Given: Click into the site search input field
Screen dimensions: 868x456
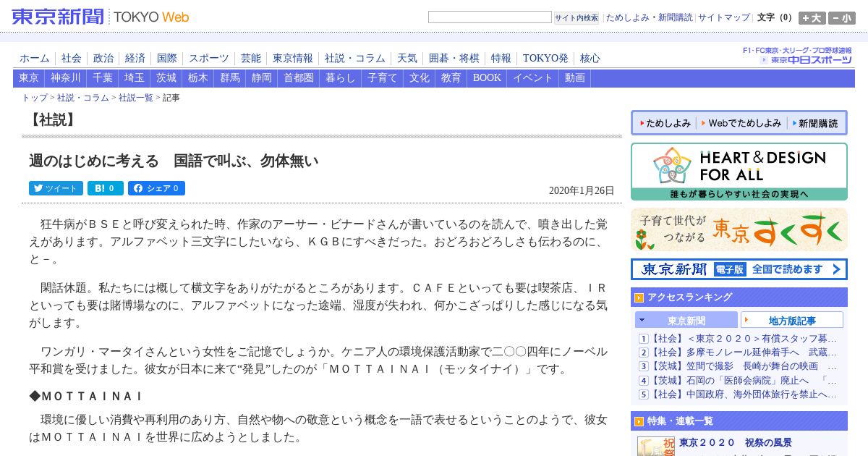Looking at the screenshot, I should click(x=490, y=17).
